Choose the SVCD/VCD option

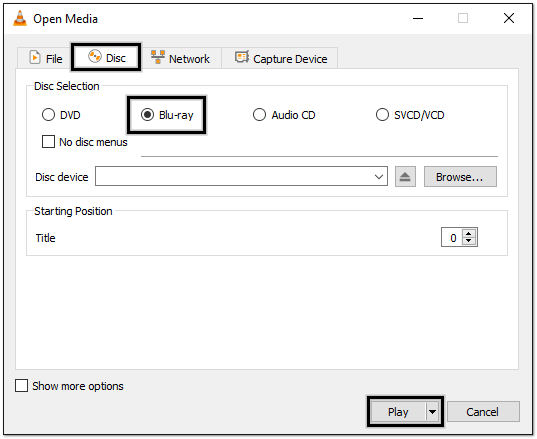coord(382,115)
